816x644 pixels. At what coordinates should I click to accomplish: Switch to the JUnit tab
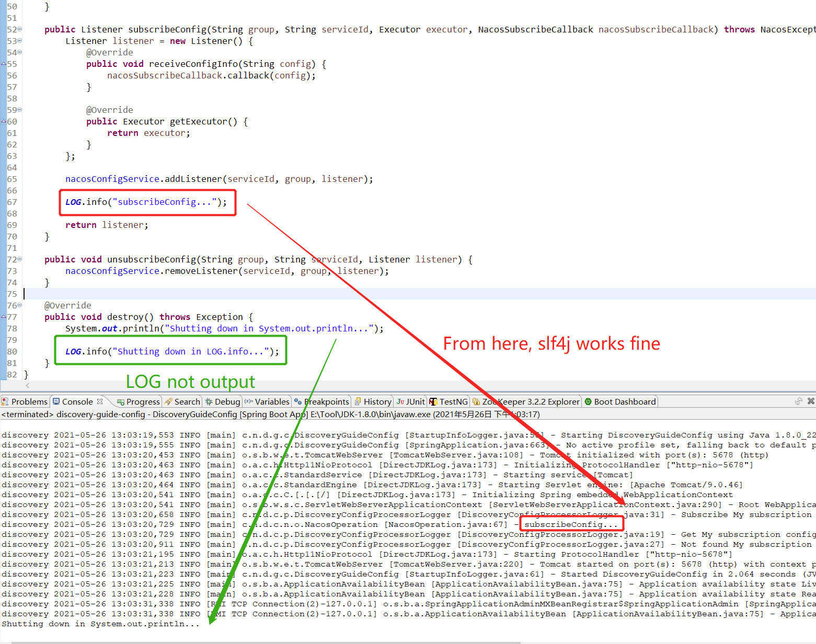tap(410, 401)
